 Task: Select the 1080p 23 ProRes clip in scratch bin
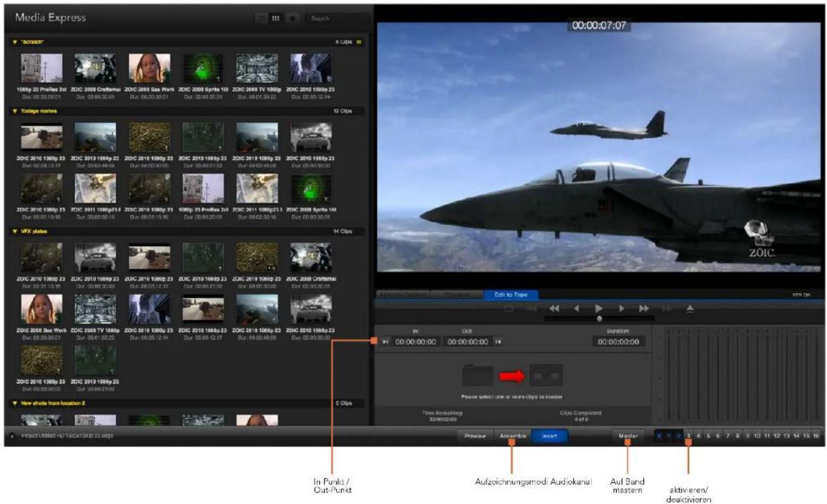pos(41,68)
